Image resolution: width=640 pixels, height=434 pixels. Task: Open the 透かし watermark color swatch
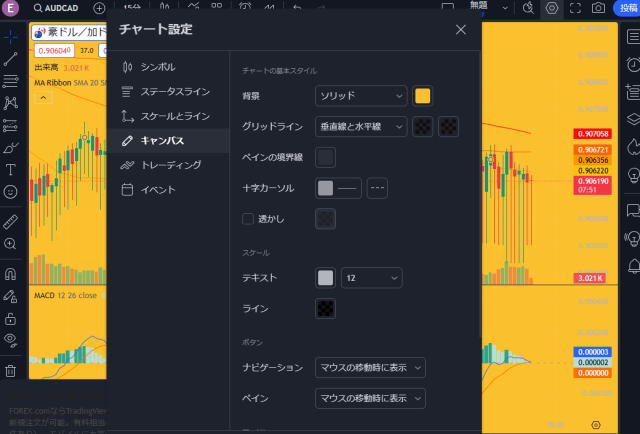coord(325,219)
